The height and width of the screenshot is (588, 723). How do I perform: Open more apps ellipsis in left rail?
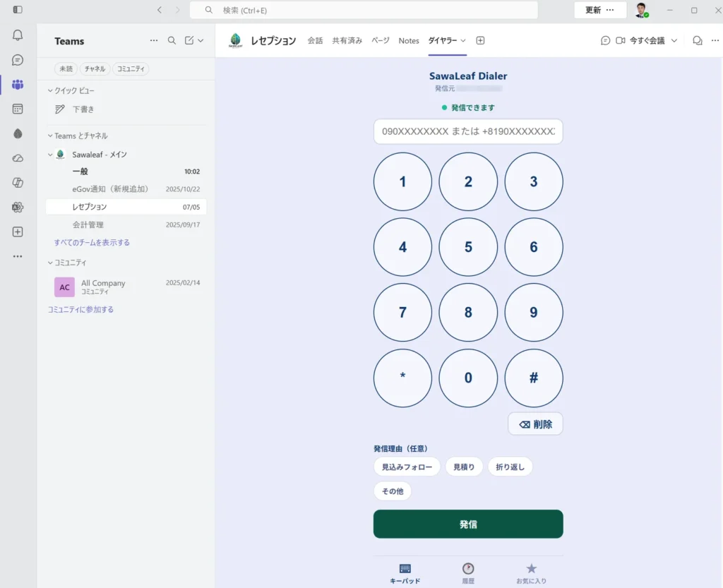pyautogui.click(x=18, y=256)
